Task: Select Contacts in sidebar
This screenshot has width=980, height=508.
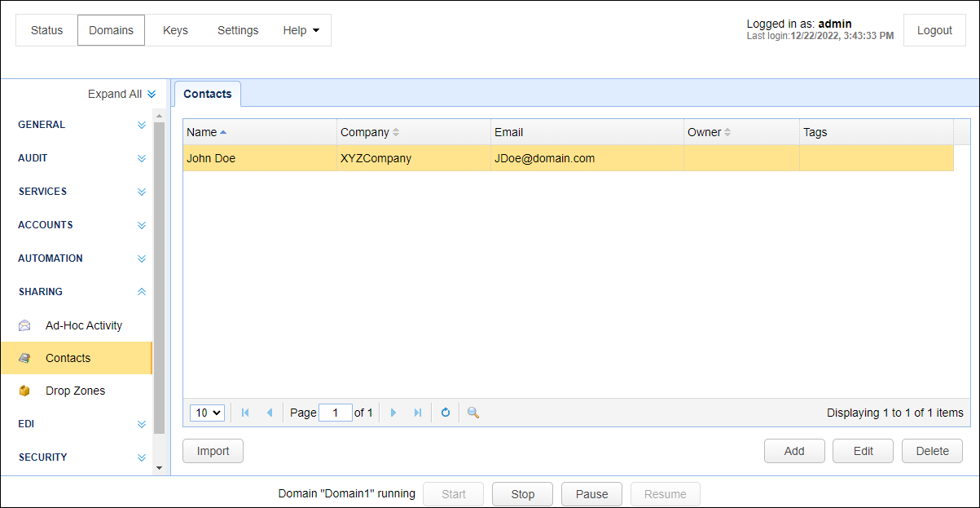Action: tap(76, 358)
